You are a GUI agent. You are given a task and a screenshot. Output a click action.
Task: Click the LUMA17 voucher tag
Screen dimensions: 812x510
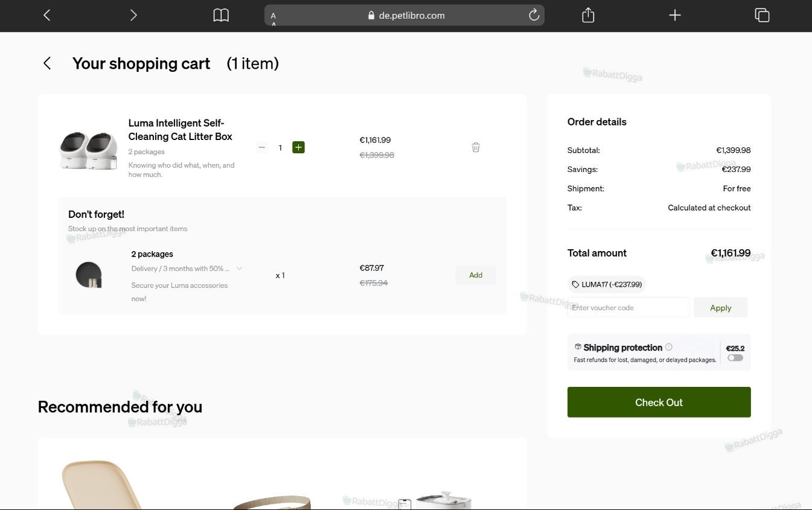pyautogui.click(x=607, y=284)
